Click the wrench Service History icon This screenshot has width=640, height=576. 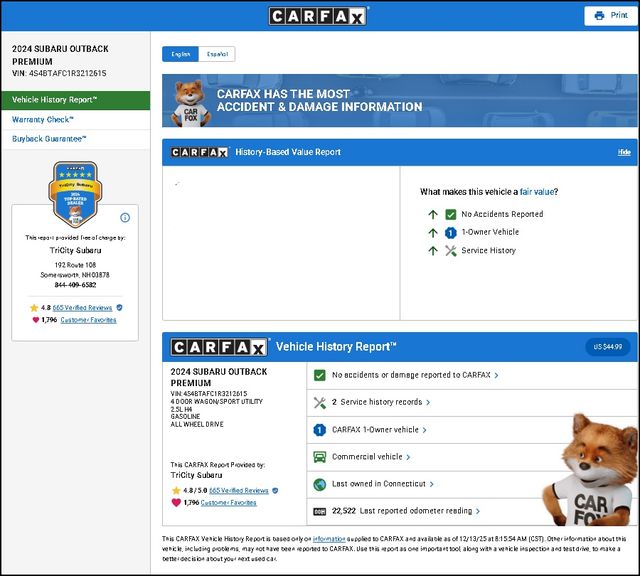tap(450, 251)
